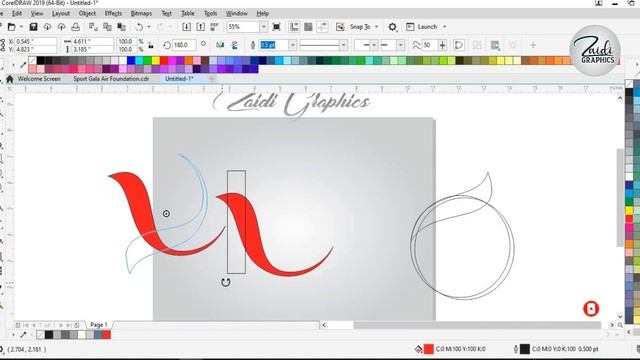640x360 pixels.
Task: Click the add page button beside Page 1
Action: (x=77, y=325)
